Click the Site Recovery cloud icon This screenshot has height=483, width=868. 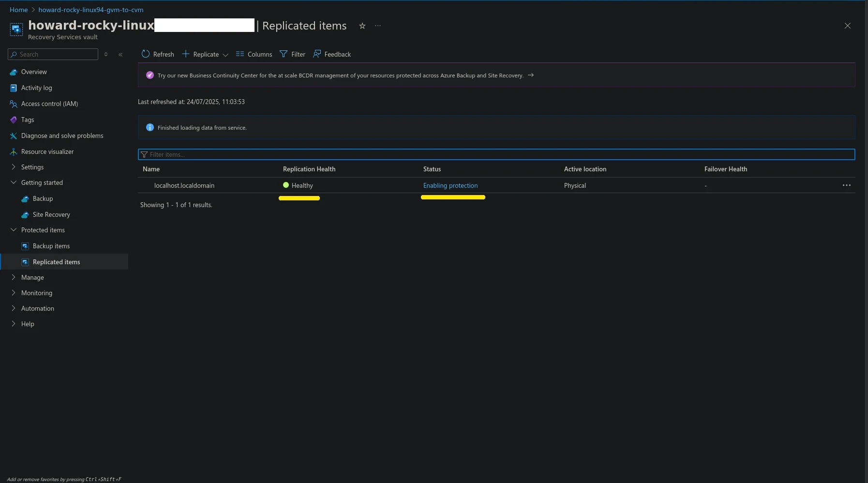(x=25, y=214)
